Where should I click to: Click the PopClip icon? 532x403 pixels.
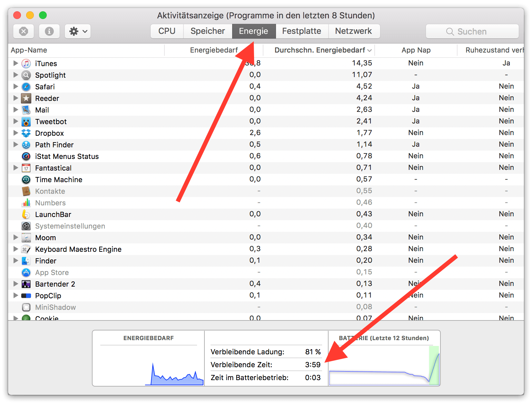coord(26,296)
